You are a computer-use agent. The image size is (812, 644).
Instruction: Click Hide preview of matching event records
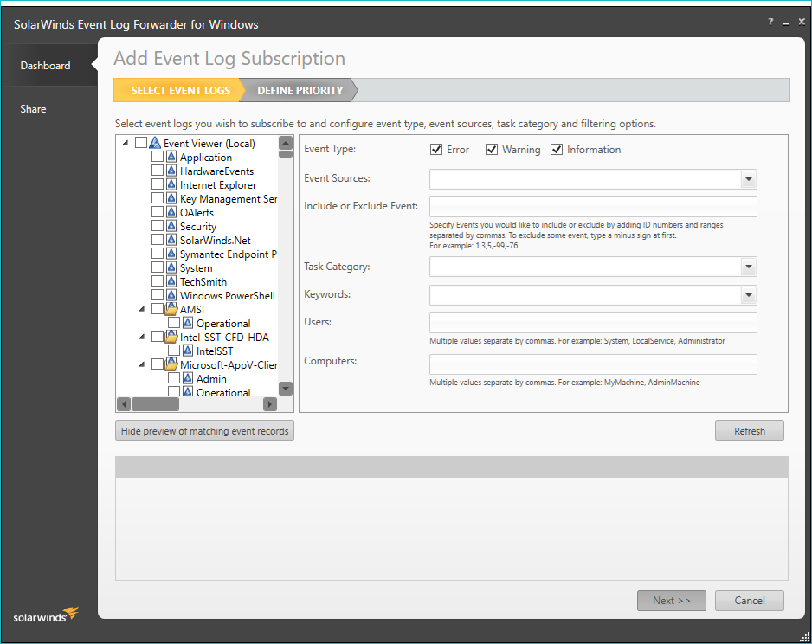[x=204, y=431]
